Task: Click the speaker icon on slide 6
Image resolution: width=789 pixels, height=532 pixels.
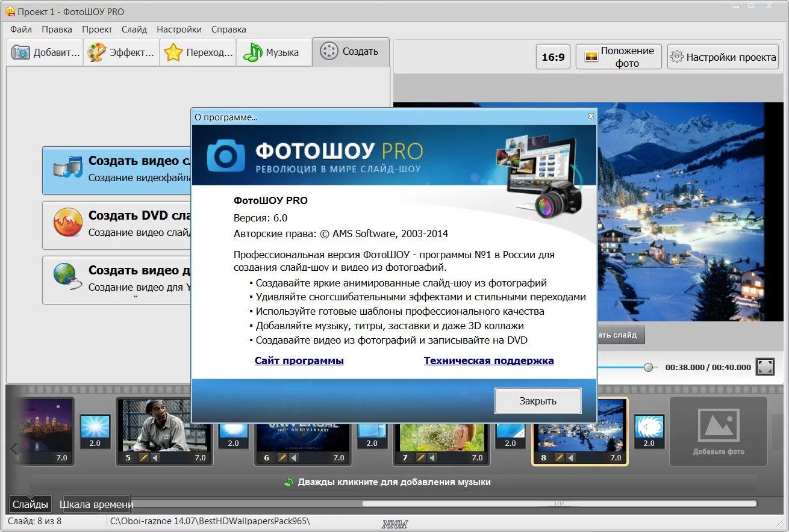Action: (x=294, y=458)
